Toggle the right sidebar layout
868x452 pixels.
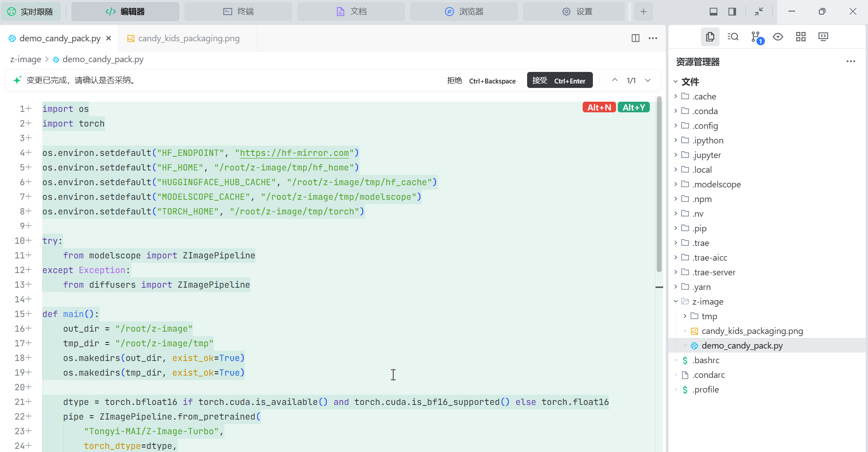(732, 12)
